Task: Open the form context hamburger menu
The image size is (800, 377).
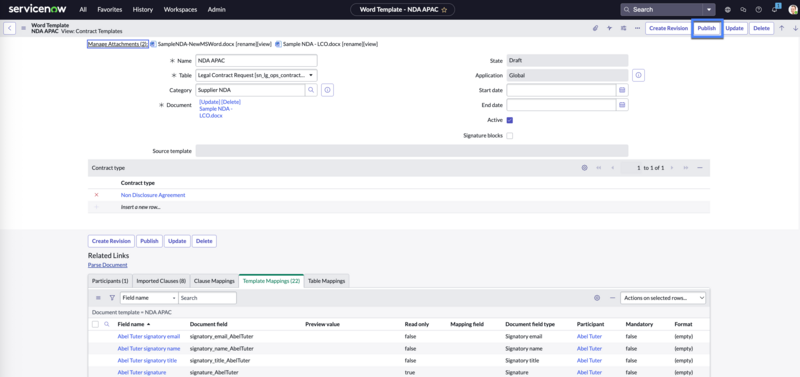Action: (23, 29)
